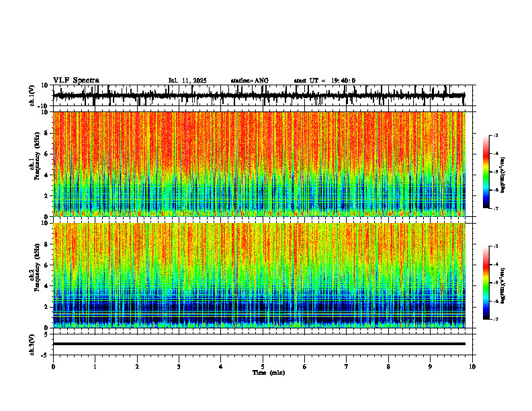Viewport: 532px width, 411px height.
Task: Click the "VLF Spectra" plot title
Action: (x=76, y=81)
